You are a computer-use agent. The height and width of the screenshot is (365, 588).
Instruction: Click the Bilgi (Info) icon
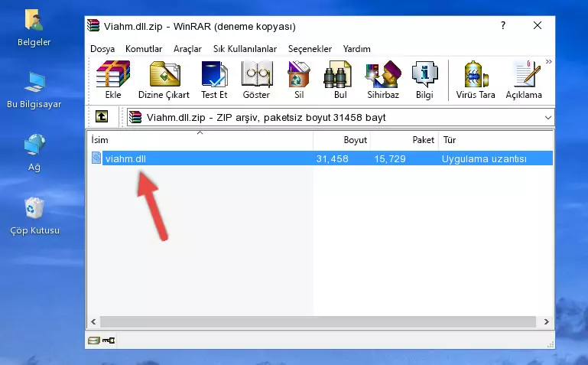(x=424, y=80)
